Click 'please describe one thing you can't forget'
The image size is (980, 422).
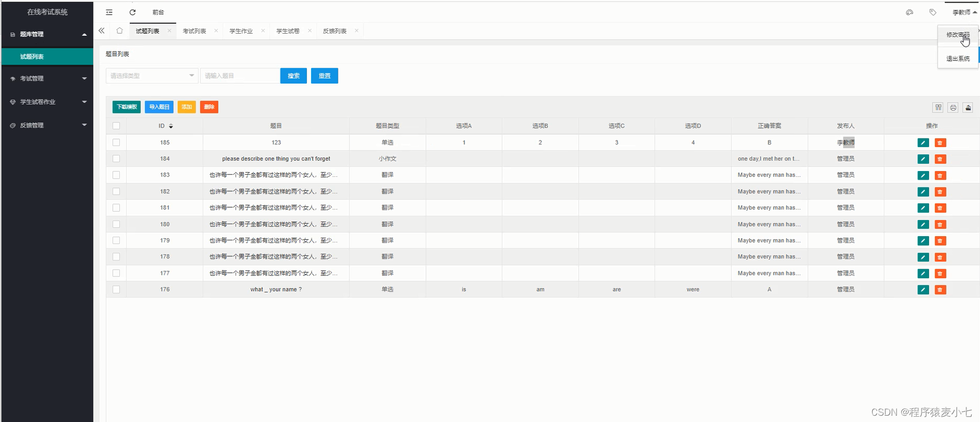point(276,159)
